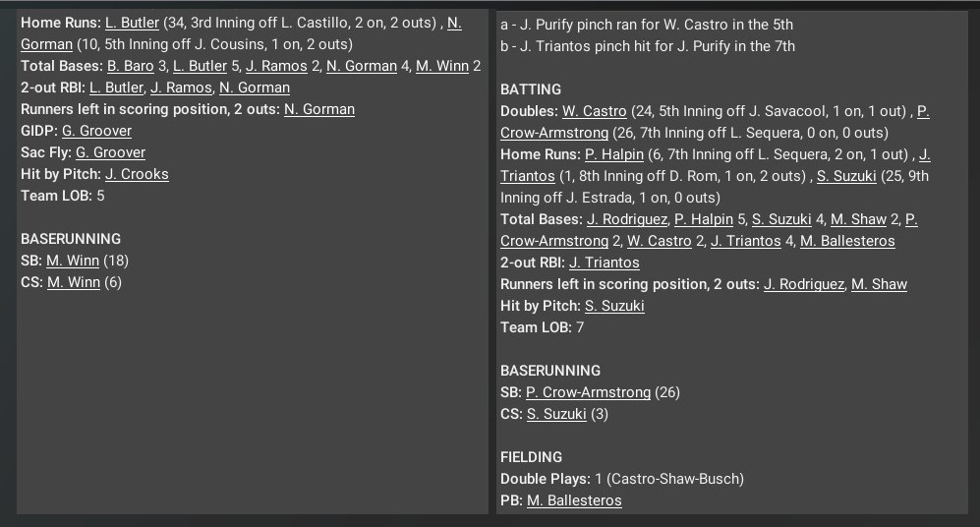Open P. Crow-Armstrong in the SB line
Viewport: 980px width, 527px height.
click(588, 392)
